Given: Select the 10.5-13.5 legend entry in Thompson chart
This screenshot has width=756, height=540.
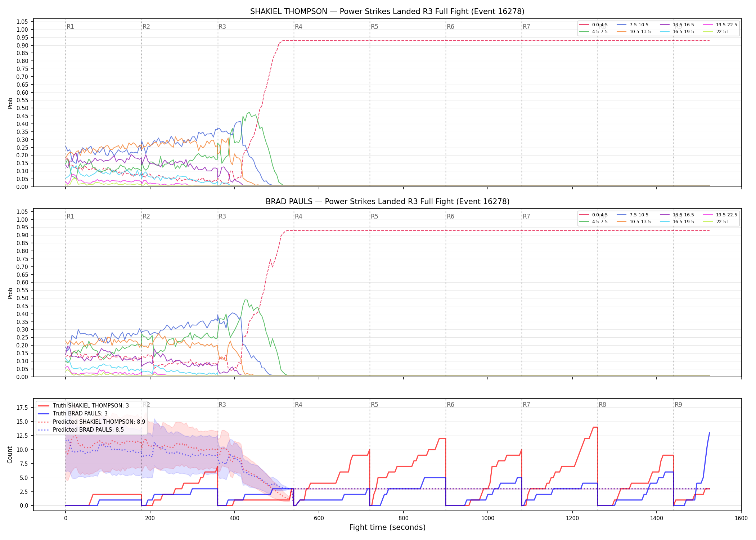Looking at the screenshot, I should click(634, 32).
